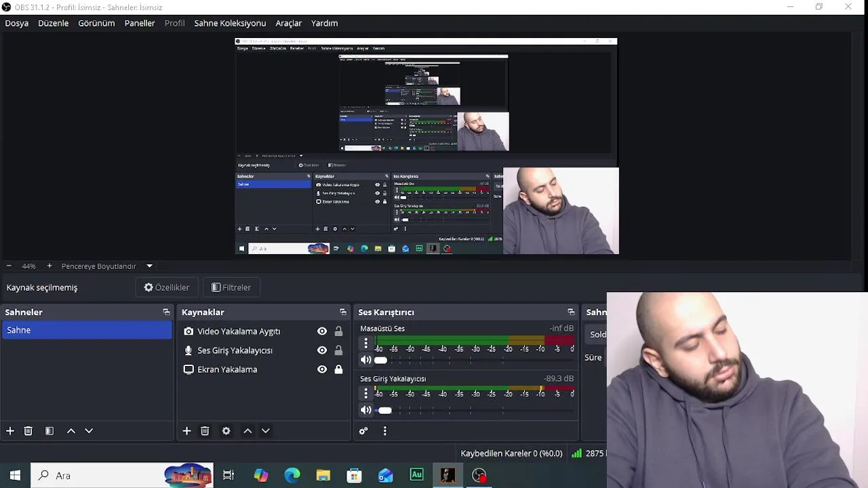The image size is (868, 488).
Task: Pop out the Sahneler panel
Action: point(166,312)
